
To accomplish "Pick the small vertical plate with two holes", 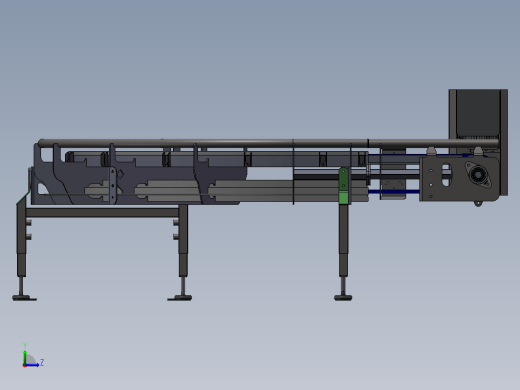I will click(113, 185).
